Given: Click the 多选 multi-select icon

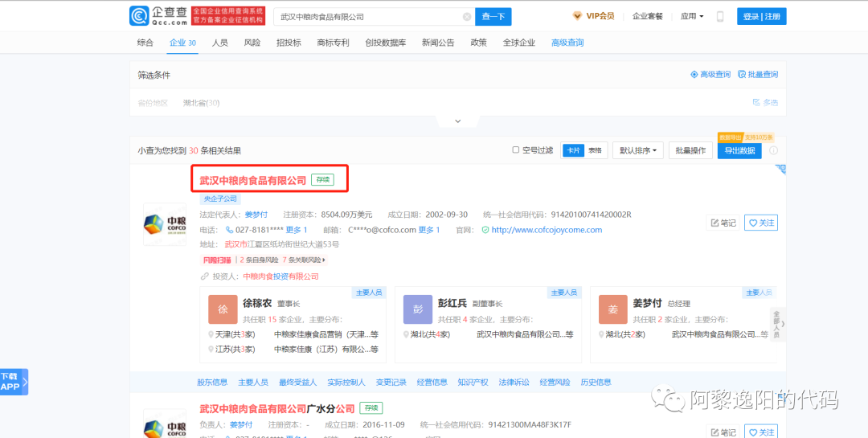Looking at the screenshot, I should click(764, 103).
